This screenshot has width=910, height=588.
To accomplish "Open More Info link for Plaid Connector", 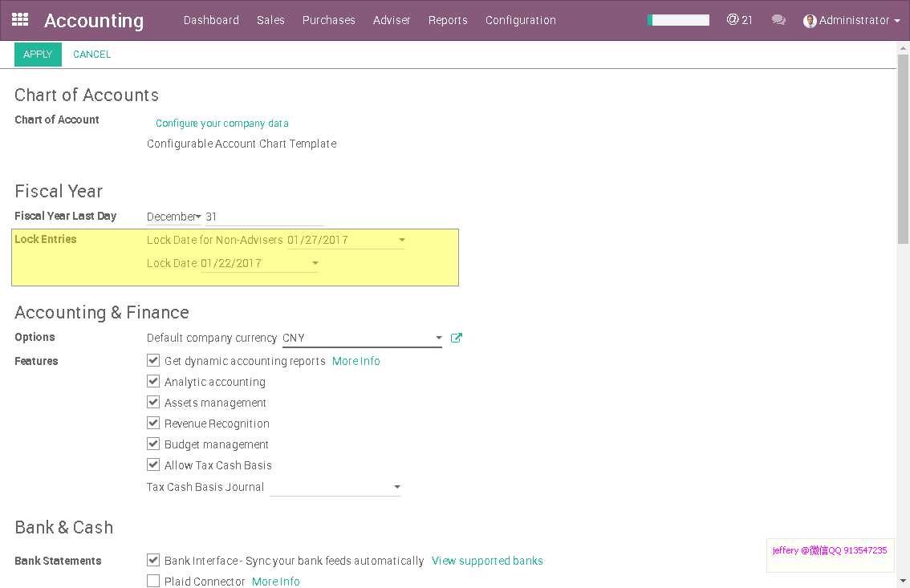I will coord(276,581).
